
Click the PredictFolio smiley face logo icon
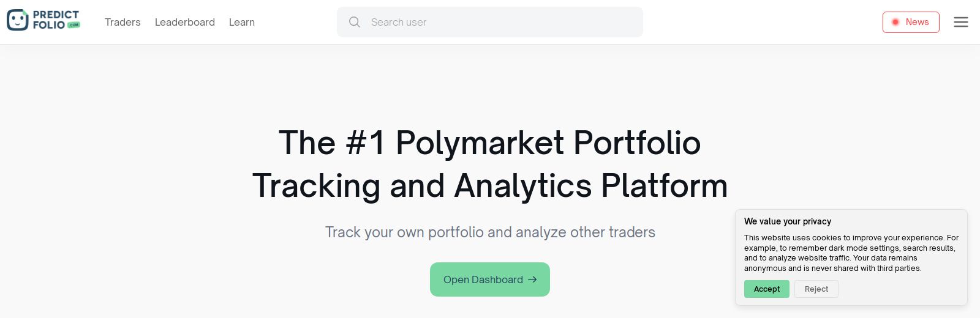(x=18, y=20)
